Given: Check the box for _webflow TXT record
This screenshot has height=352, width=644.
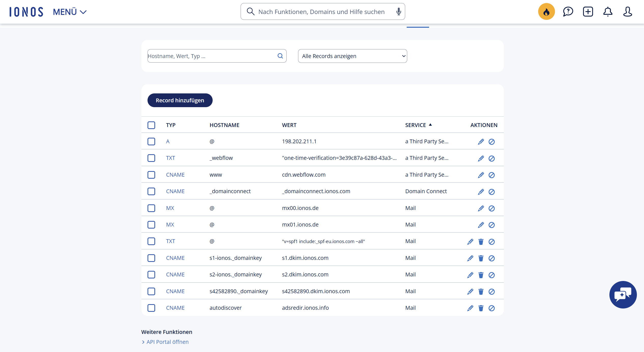Looking at the screenshot, I should click(x=151, y=158).
